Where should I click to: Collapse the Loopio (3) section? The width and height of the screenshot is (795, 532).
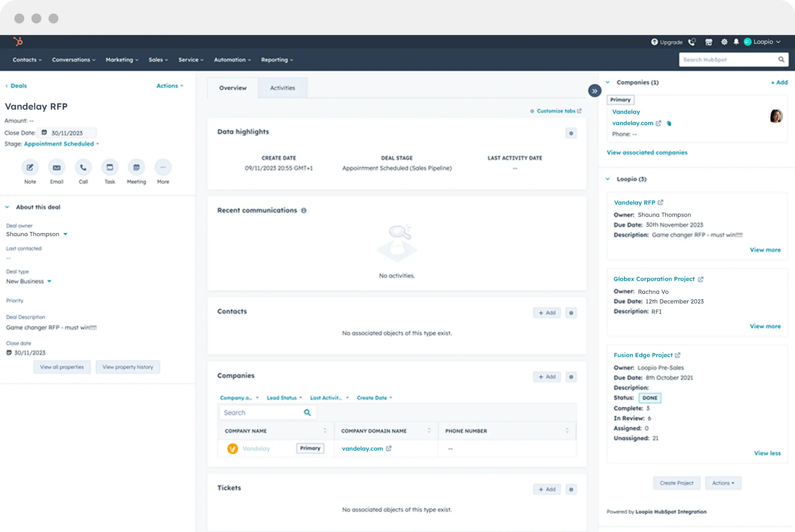pyautogui.click(x=608, y=179)
